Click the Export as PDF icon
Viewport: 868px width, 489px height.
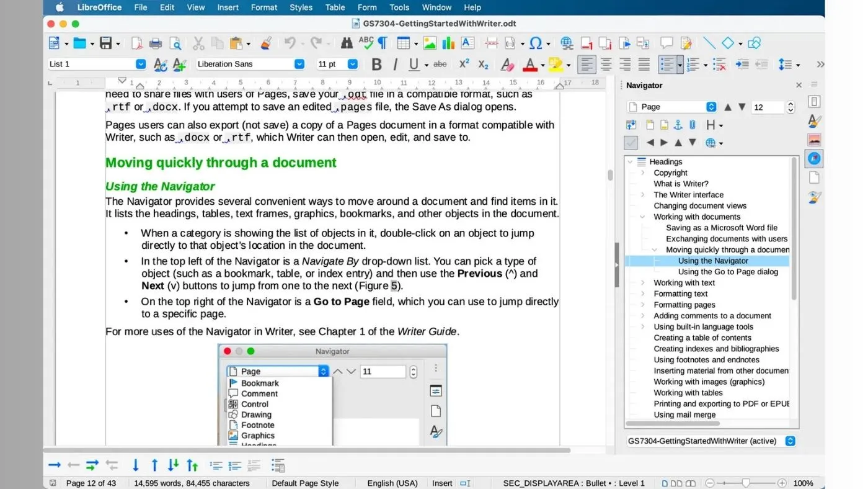136,43
